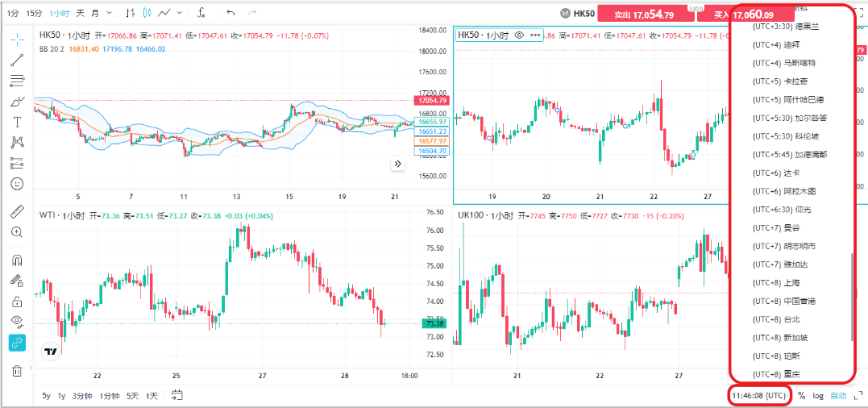
Task: Toggle percent scale button
Action: 802,395
